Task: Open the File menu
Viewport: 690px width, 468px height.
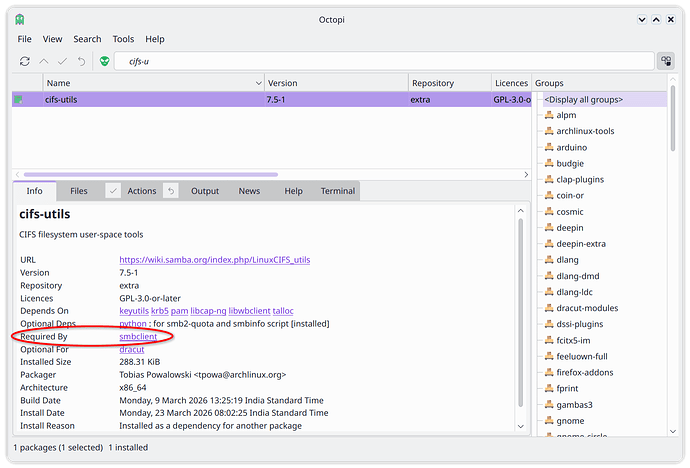Action: pos(25,39)
